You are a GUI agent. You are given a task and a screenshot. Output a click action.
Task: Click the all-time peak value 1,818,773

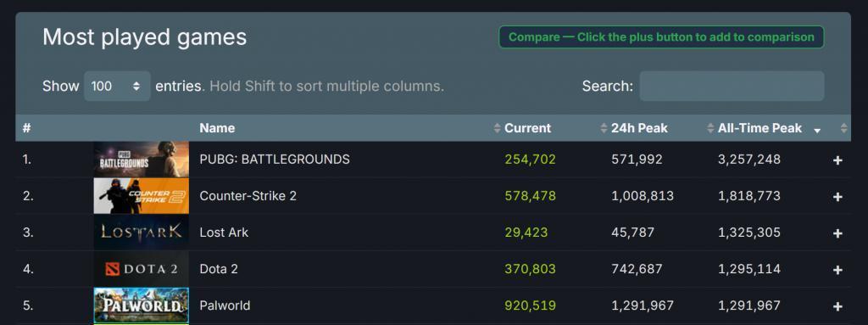click(749, 196)
